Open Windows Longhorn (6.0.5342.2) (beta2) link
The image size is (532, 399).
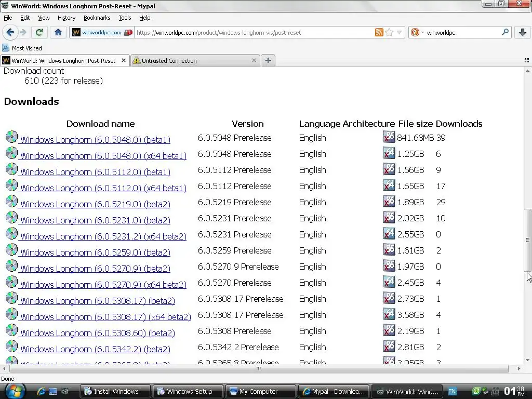tap(95, 349)
